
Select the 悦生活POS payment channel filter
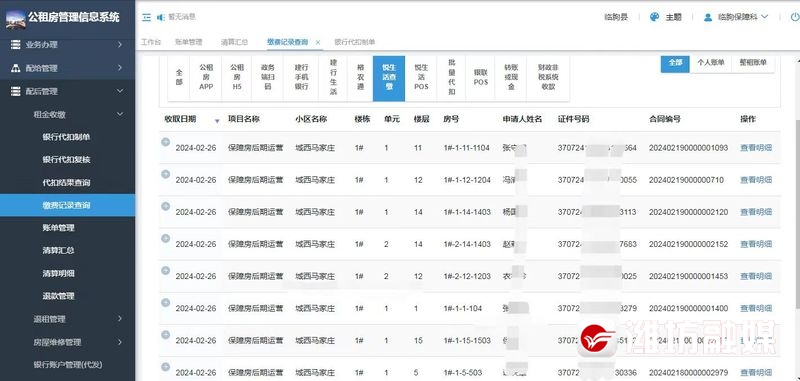(421, 78)
